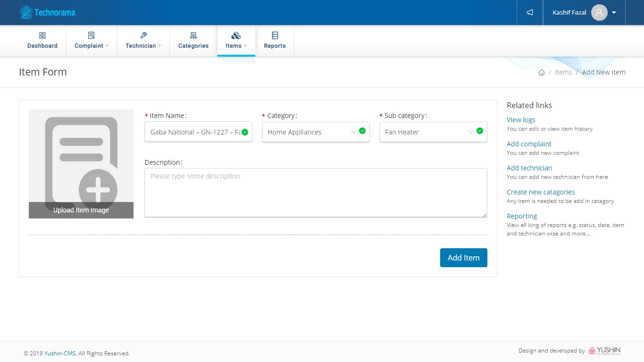The image size is (644, 362).
Task: Follow the Create new catagories link
Action: (x=541, y=192)
